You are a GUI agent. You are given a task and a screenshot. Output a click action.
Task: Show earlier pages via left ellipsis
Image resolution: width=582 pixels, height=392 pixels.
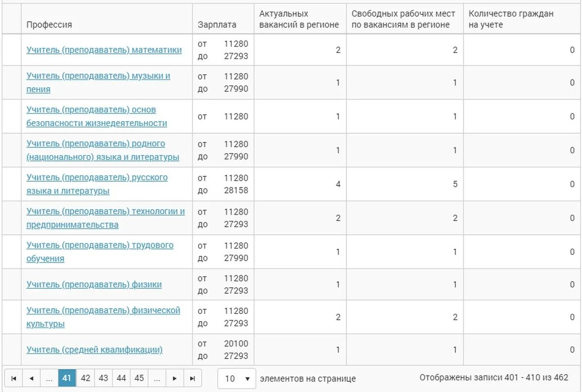point(49,378)
